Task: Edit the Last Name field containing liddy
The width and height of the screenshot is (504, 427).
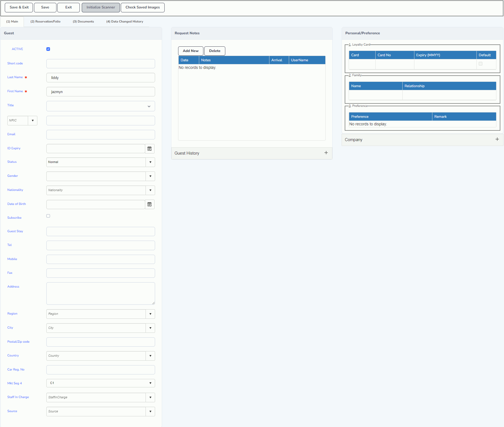Action: click(x=101, y=78)
